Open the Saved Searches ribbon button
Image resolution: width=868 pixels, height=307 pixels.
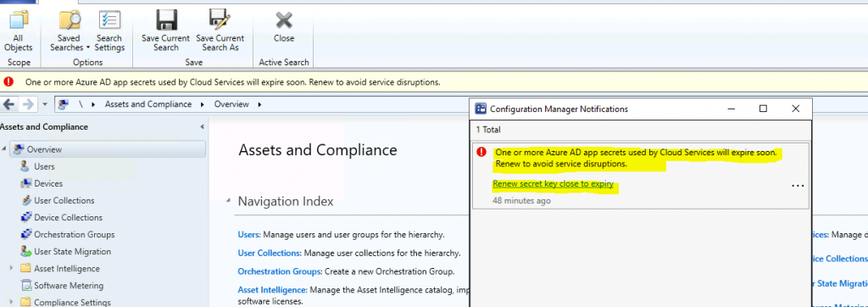[70, 31]
